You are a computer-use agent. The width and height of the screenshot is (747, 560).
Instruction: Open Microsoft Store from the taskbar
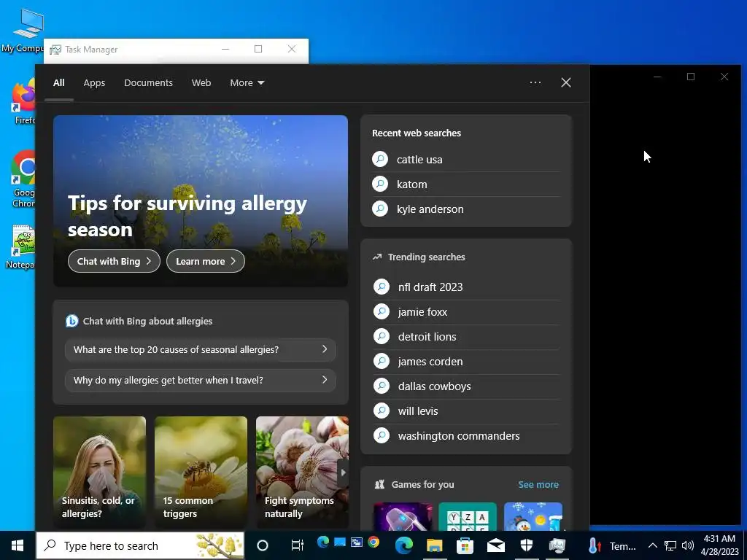pos(465,545)
